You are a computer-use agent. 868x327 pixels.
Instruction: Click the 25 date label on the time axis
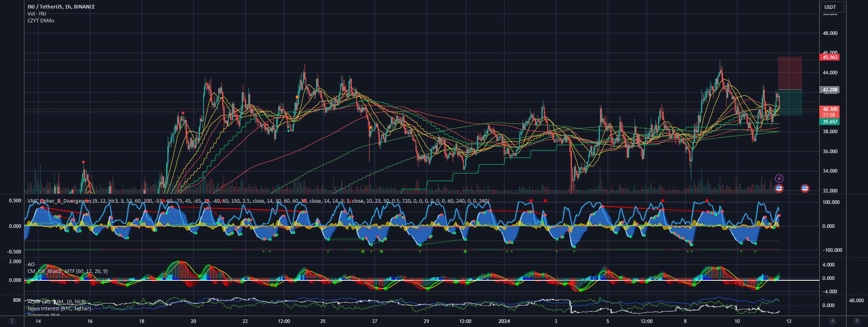323,321
